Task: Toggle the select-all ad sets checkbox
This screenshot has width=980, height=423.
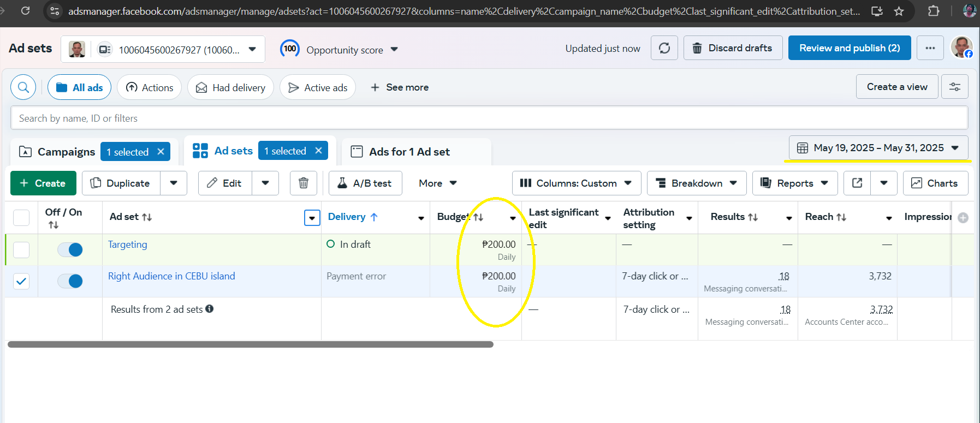Action: coord(21,218)
